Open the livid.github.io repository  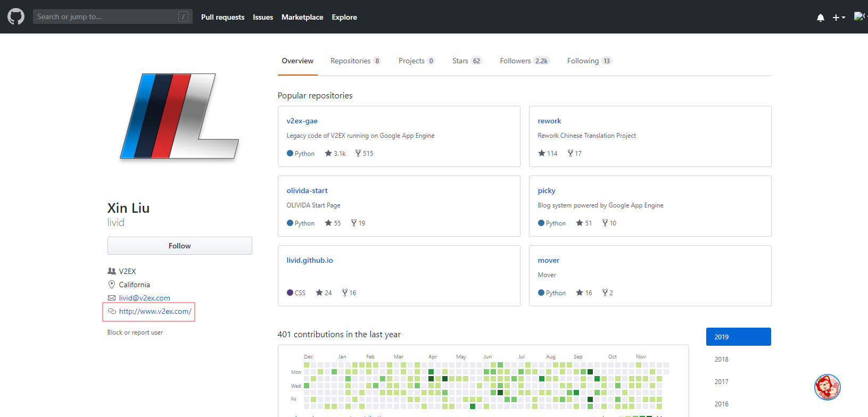click(x=310, y=260)
